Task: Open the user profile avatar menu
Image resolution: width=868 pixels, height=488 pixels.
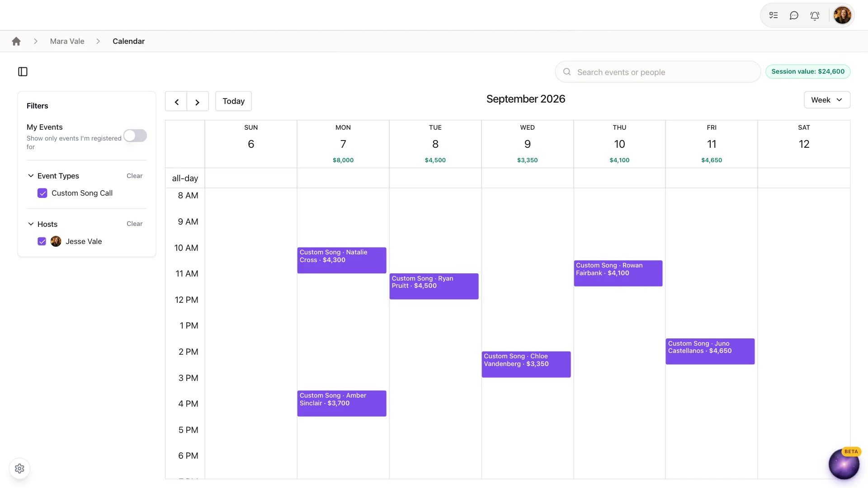Action: coord(842,15)
